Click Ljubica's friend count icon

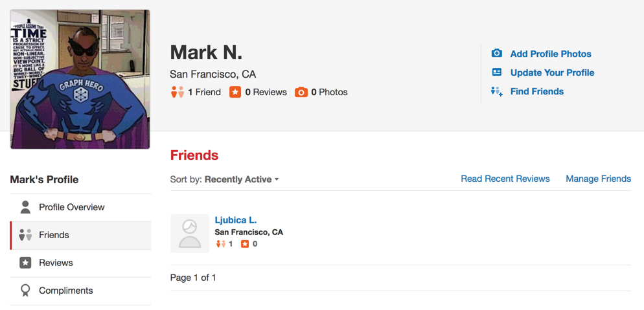(221, 244)
